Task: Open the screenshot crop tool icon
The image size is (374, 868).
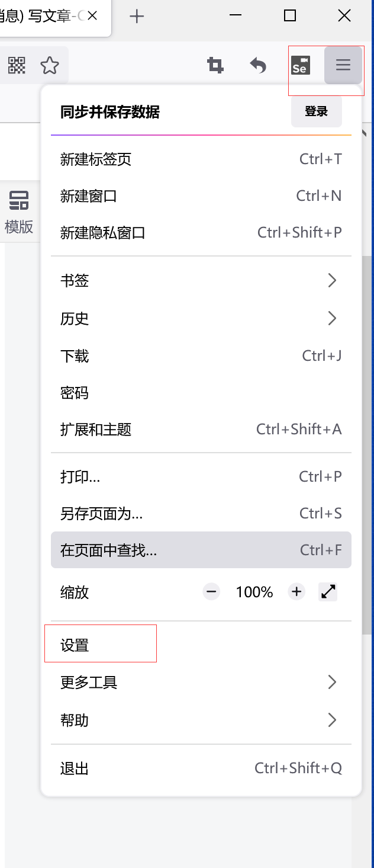Action: (215, 65)
